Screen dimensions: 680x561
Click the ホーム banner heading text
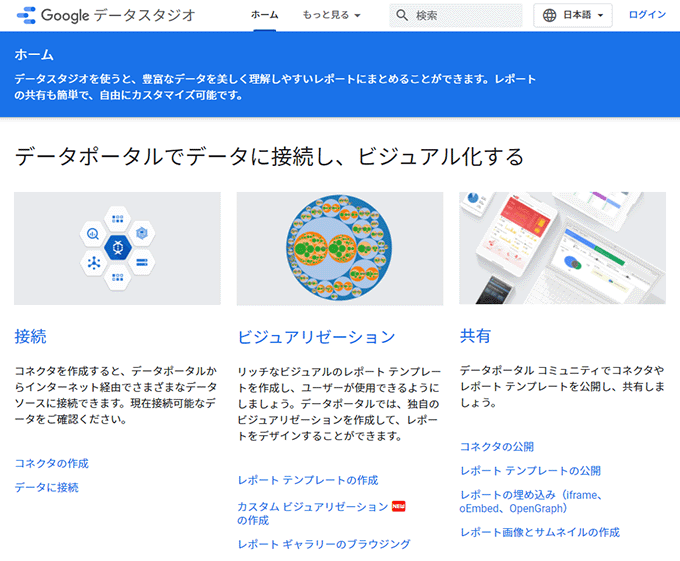[34, 55]
